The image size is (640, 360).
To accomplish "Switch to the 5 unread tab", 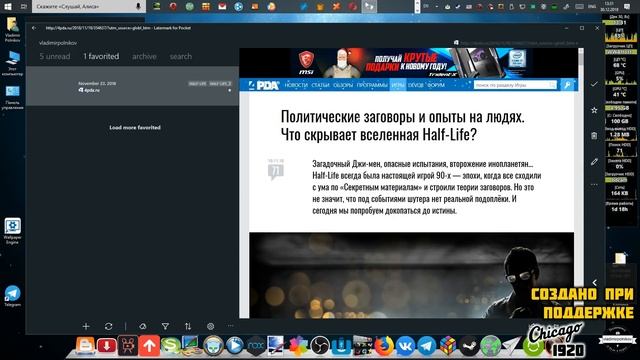I will click(55, 56).
